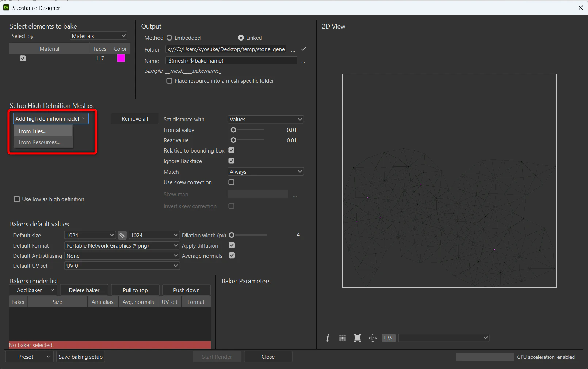The height and width of the screenshot is (369, 588).
Task: Click the link-dimensions icon between size fields
Action: click(122, 235)
